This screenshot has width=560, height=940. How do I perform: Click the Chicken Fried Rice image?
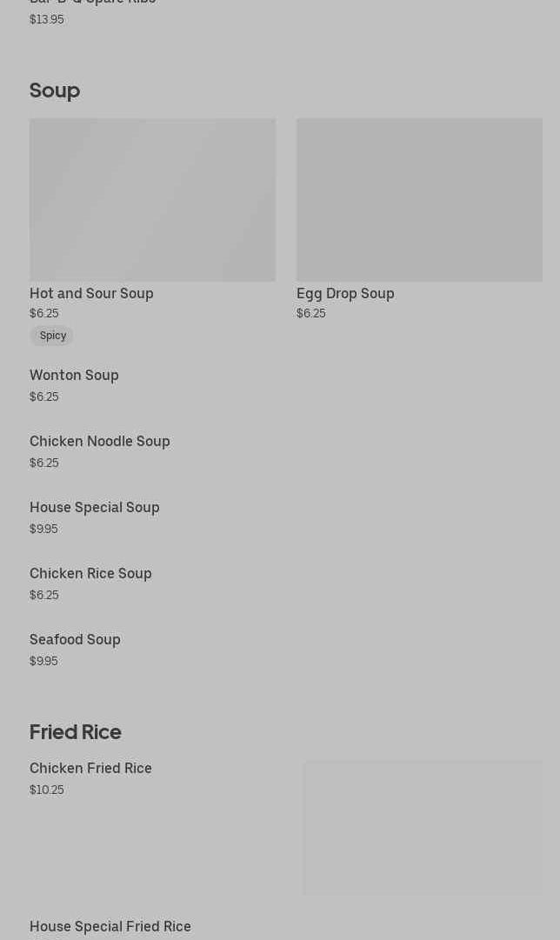click(423, 828)
